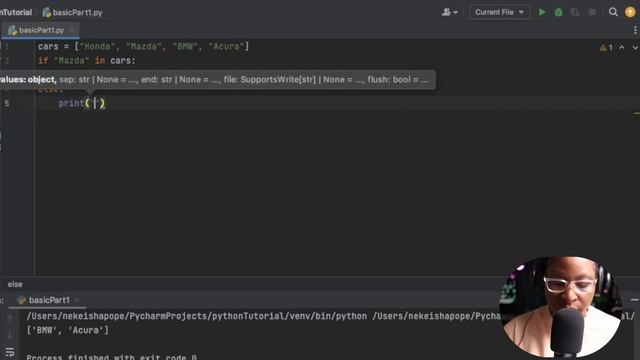Click the "Acura" string in line 1

(226, 47)
